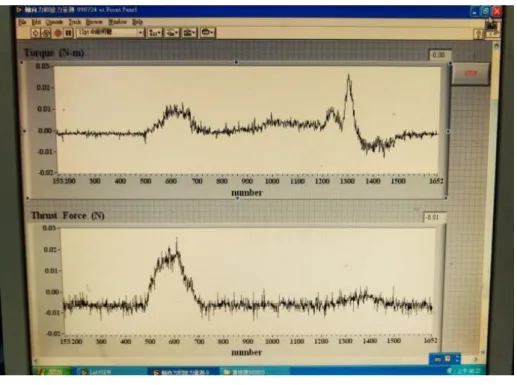Click the Torque chart plot area
Screen dimensions: 517x385
[248, 120]
